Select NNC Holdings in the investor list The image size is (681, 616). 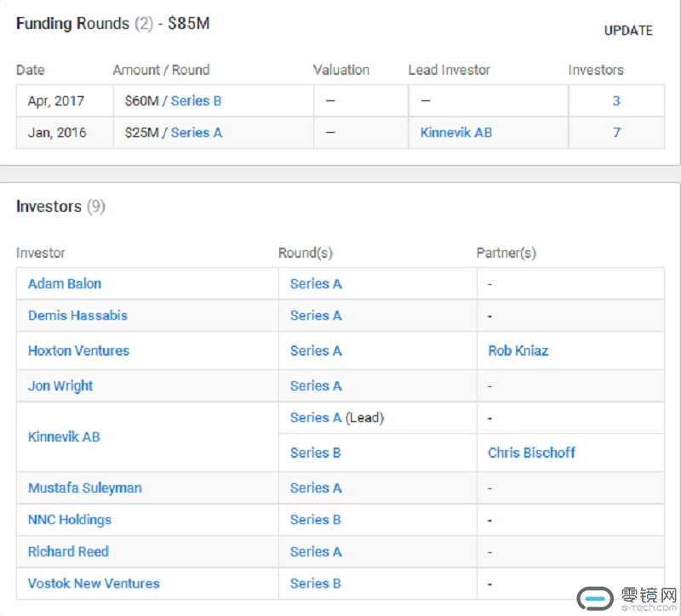[x=70, y=520]
